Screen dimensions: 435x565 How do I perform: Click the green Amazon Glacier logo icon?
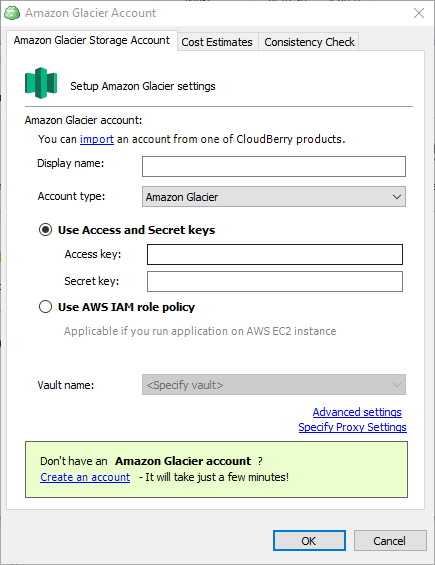(41, 83)
